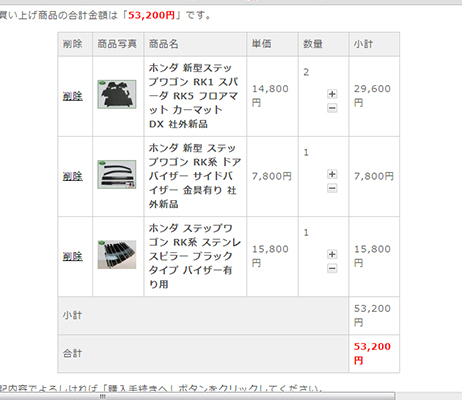Open floor mat product thumbnail

117,94
